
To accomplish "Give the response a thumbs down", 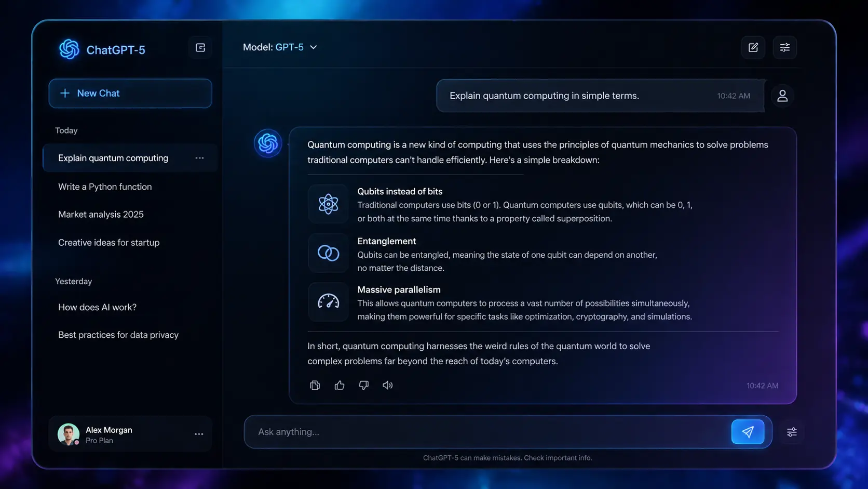I will point(363,385).
